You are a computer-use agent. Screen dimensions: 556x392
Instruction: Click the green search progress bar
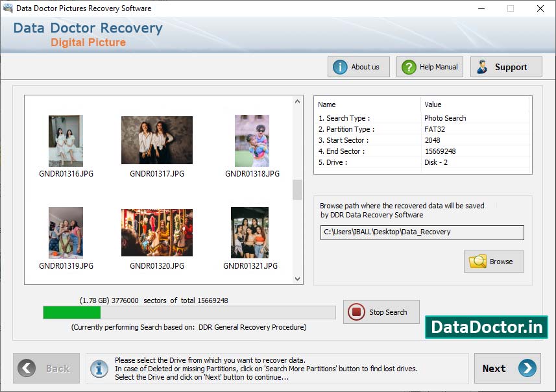coord(189,313)
